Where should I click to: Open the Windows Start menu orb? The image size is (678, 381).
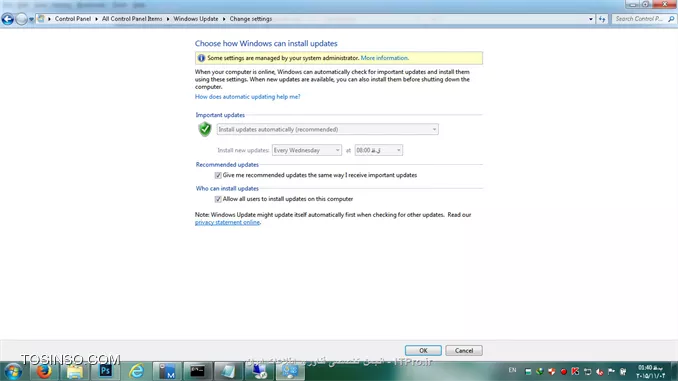pyautogui.click(x=13, y=371)
